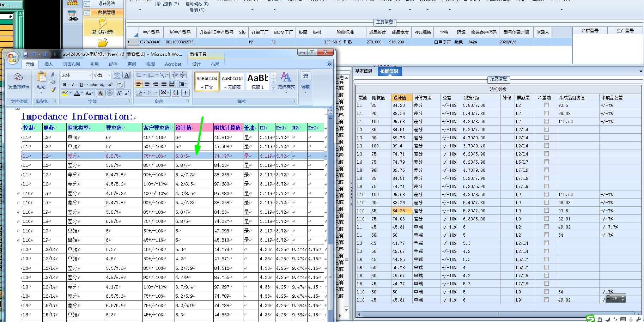
Task: Switch to the 基本信息 tab
Action: point(364,71)
